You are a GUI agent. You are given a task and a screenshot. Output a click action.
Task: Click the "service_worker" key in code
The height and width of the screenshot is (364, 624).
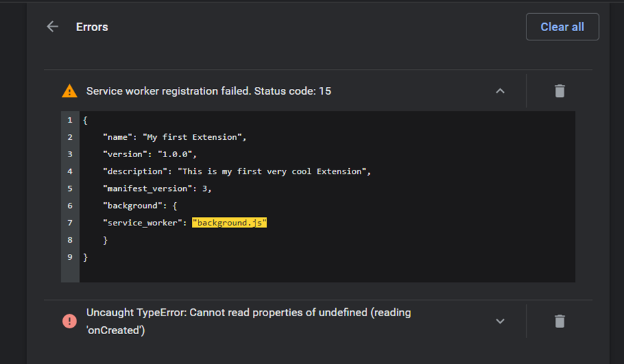click(x=142, y=223)
